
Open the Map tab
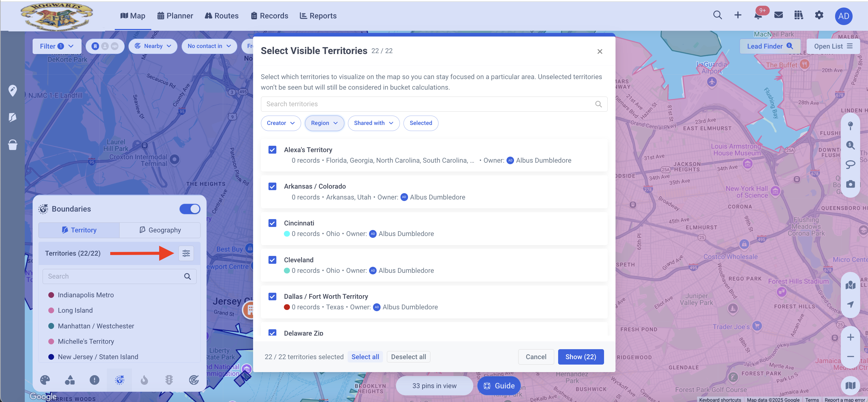[133, 16]
